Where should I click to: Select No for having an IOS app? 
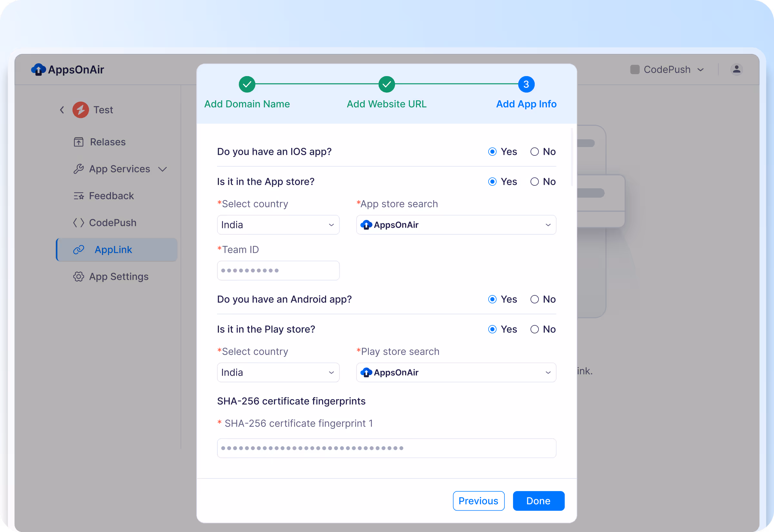[534, 152]
